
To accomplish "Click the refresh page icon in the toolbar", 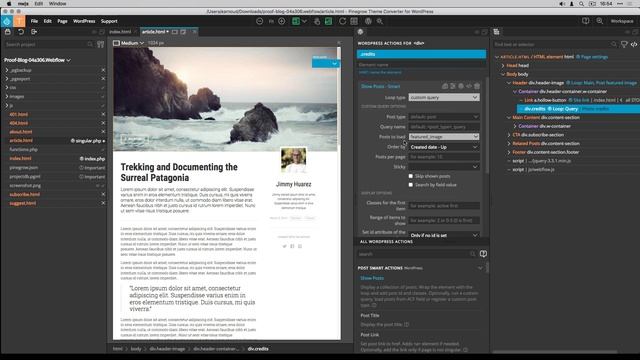I will [342, 21].
